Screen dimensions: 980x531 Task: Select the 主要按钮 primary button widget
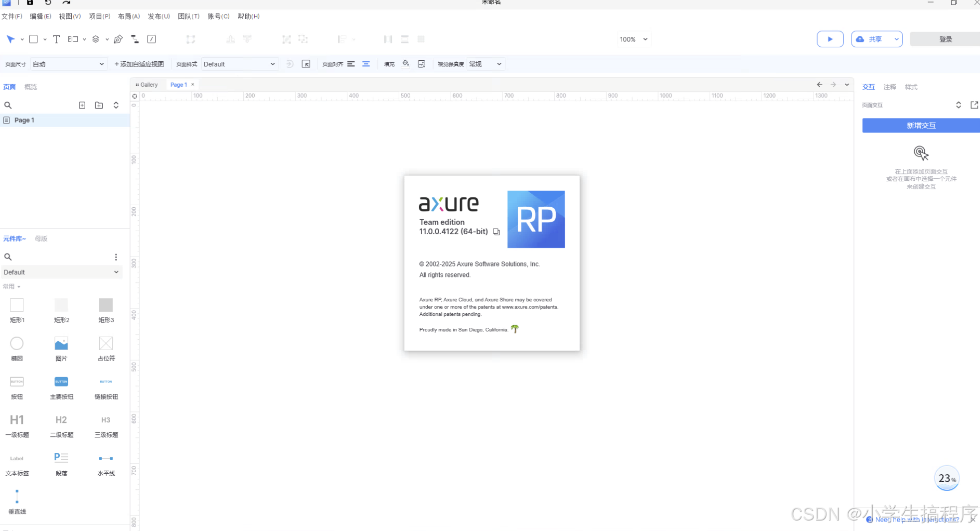(x=61, y=387)
